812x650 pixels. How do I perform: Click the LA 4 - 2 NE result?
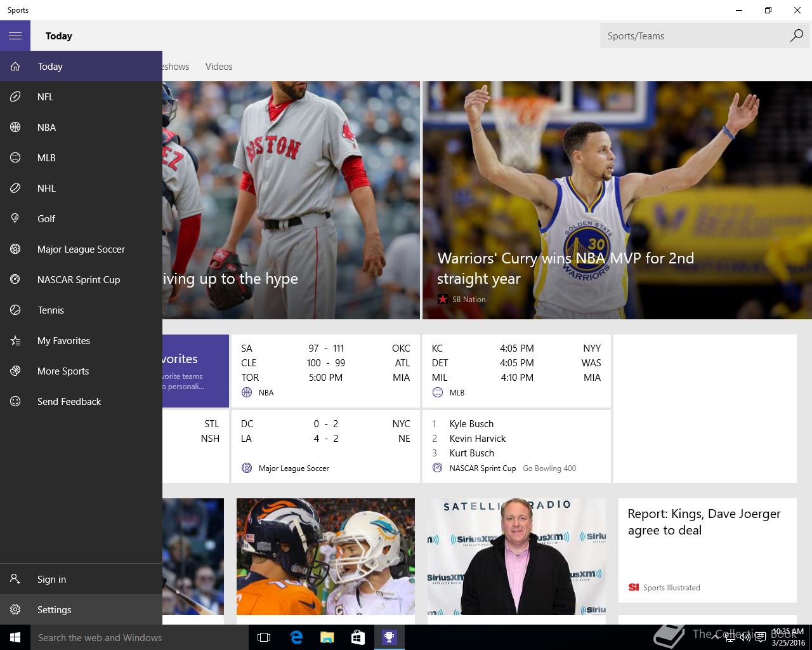point(325,439)
